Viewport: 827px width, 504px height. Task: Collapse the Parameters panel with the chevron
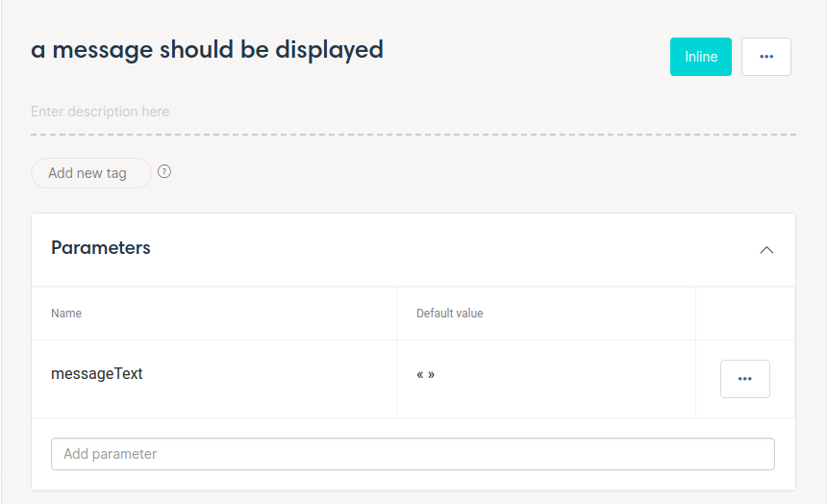[x=766, y=250]
